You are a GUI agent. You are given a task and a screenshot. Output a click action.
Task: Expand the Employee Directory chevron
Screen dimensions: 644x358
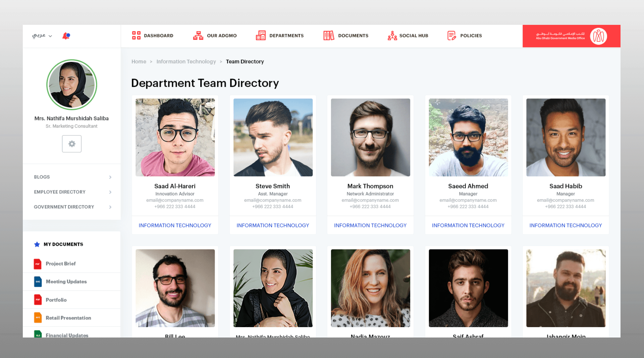click(x=110, y=192)
